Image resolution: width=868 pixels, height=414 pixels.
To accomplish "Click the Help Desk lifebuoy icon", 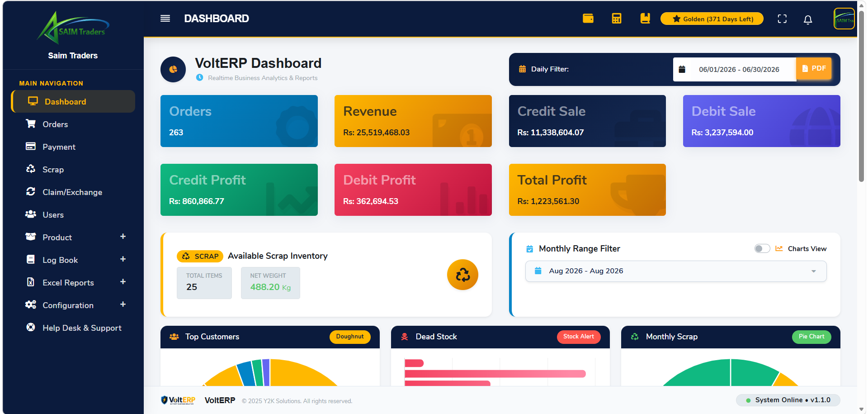I will click(31, 327).
